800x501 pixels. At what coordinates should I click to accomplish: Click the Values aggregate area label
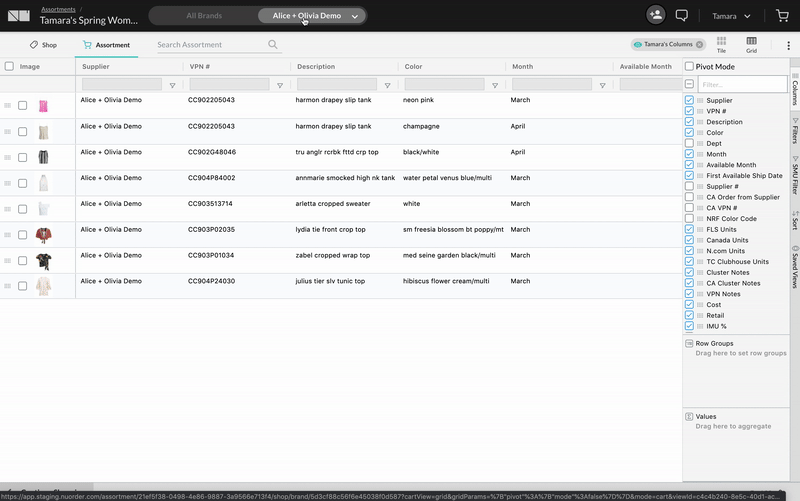(x=706, y=416)
